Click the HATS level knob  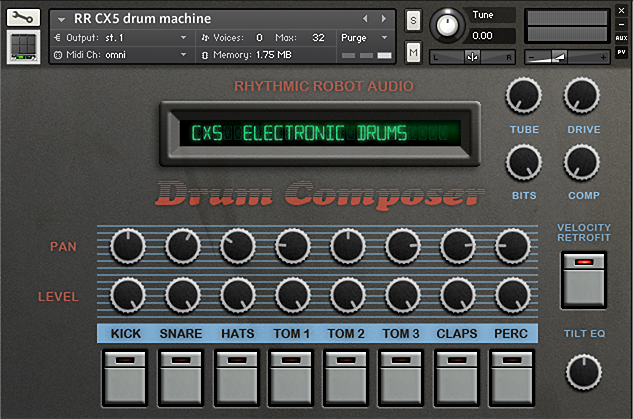click(x=238, y=295)
